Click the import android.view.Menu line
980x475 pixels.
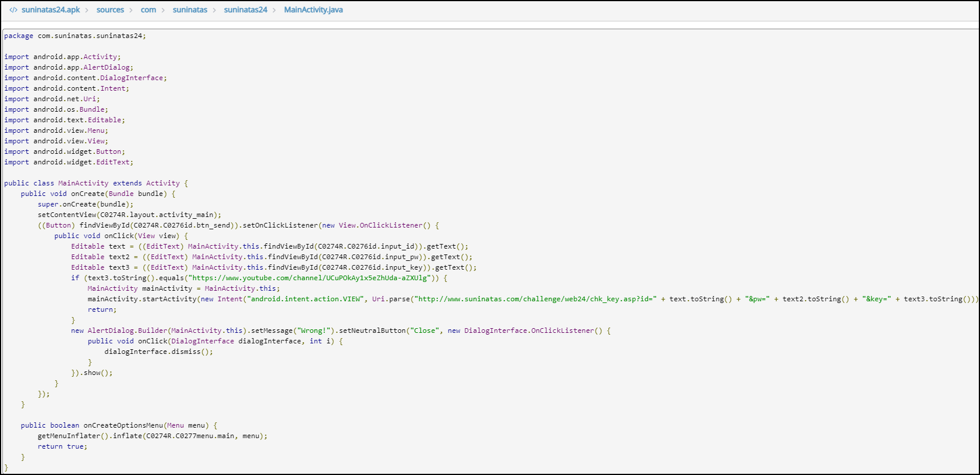pos(56,130)
